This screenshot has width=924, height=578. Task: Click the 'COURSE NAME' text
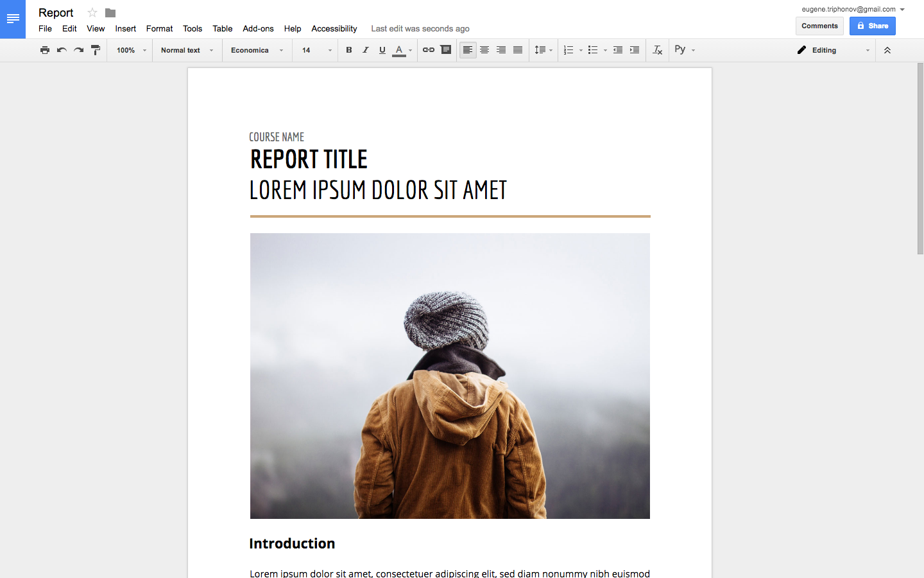pyautogui.click(x=277, y=137)
